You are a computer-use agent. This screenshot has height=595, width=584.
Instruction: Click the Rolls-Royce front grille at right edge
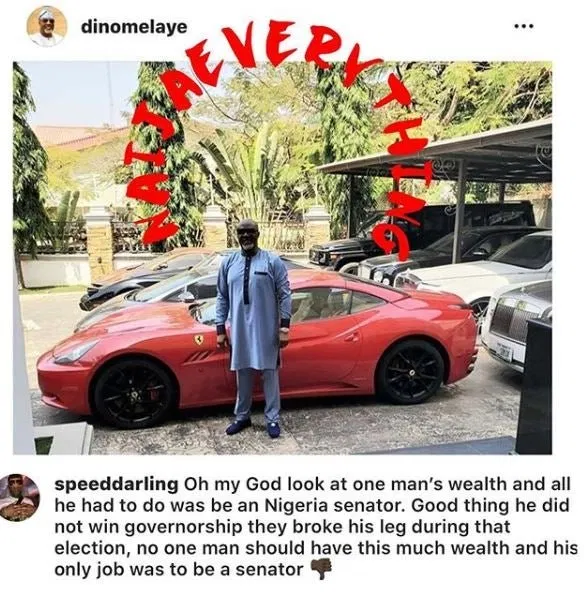[510, 321]
